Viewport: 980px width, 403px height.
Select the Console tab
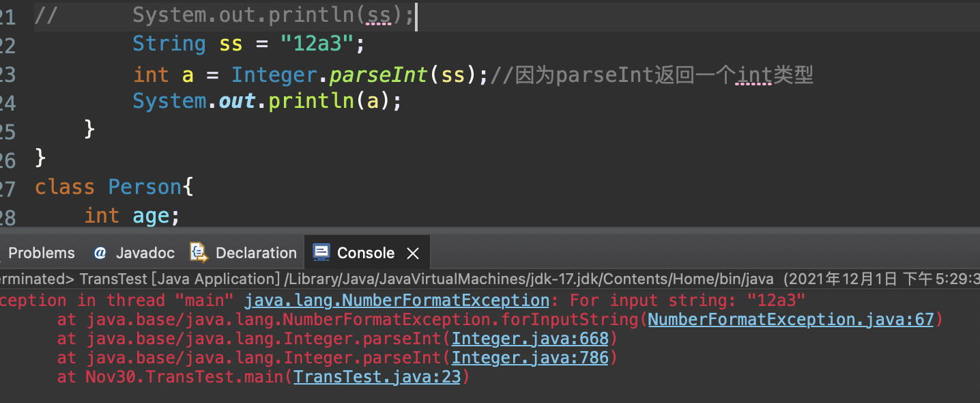point(367,252)
